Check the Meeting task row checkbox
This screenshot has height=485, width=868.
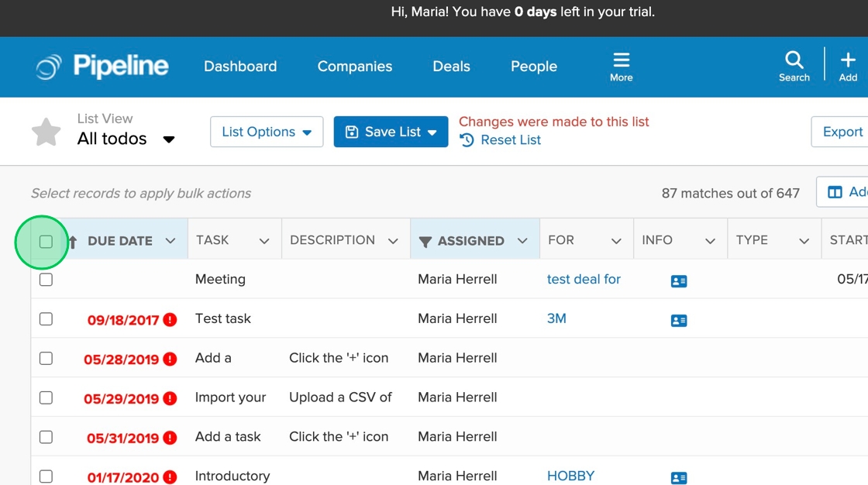tap(46, 280)
